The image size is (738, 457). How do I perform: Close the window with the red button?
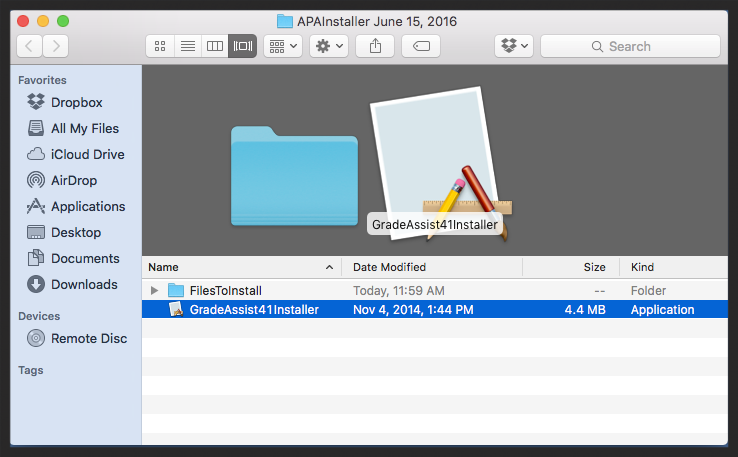(x=23, y=21)
